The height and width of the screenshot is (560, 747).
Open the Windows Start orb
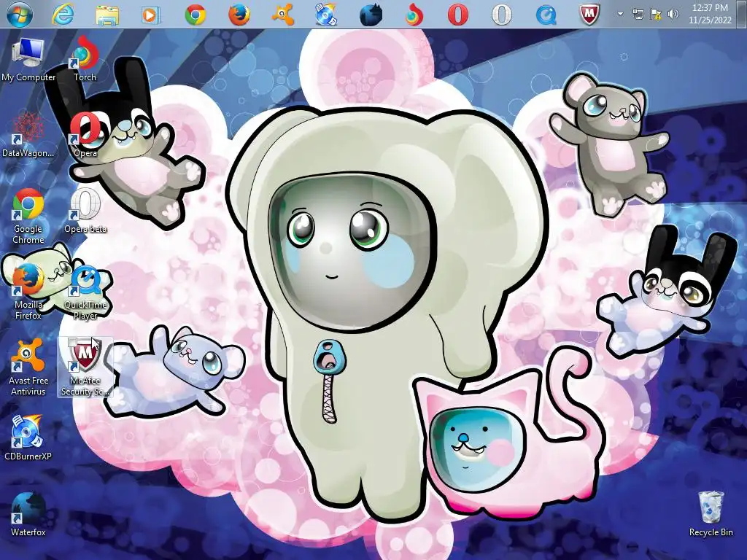(20, 15)
